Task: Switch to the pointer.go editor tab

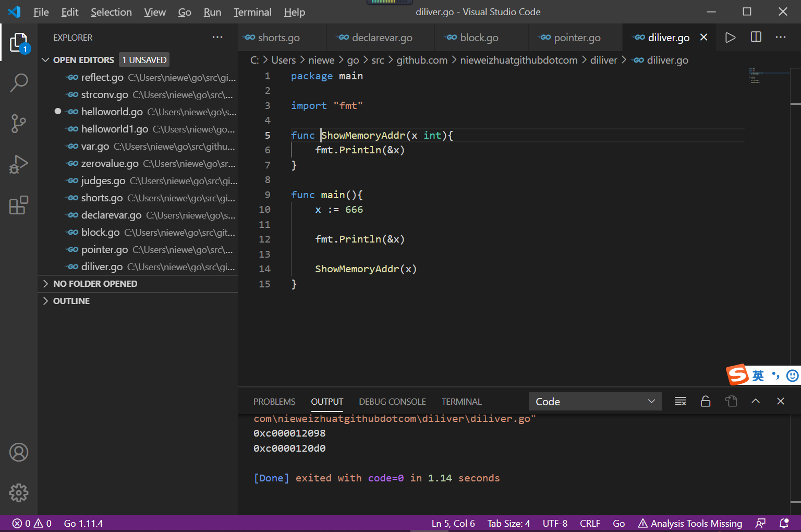Action: (x=575, y=38)
